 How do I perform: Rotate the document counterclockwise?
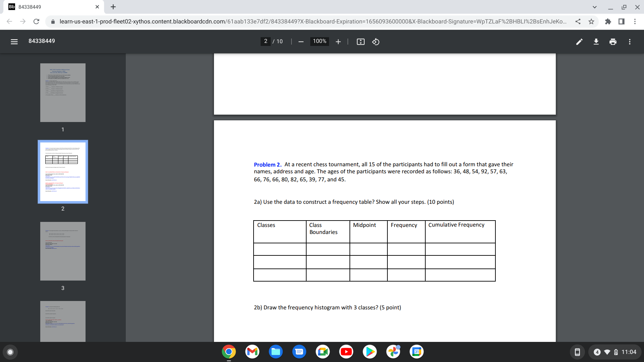pyautogui.click(x=376, y=42)
